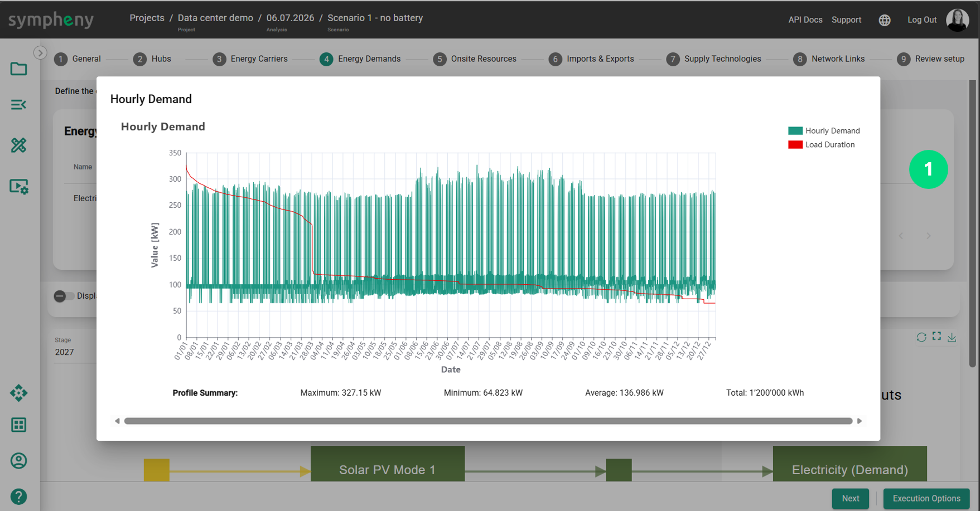Go to previous table page chevron
Image resolution: width=980 pixels, height=511 pixels.
coord(901,236)
